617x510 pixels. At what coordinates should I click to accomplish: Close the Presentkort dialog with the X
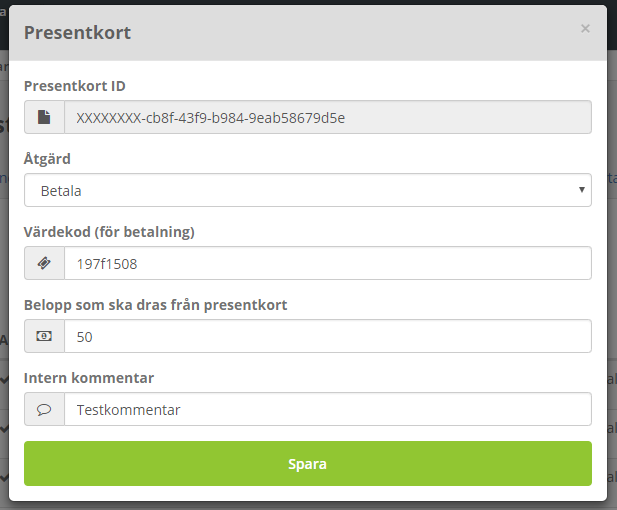585,29
